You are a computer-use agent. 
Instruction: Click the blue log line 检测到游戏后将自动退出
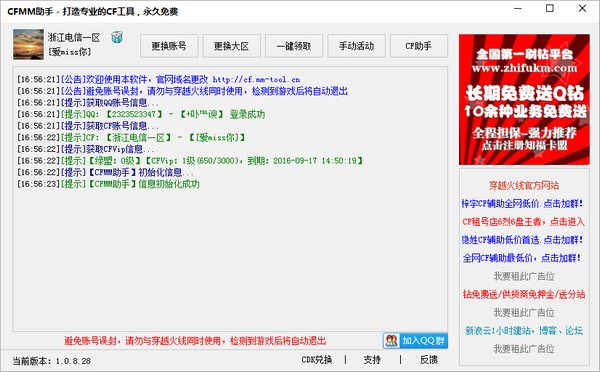click(182, 91)
